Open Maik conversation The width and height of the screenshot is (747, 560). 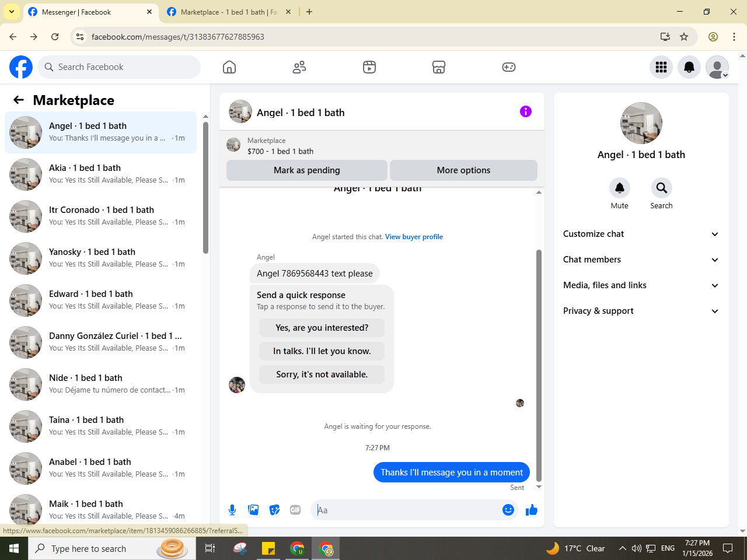[x=101, y=508]
